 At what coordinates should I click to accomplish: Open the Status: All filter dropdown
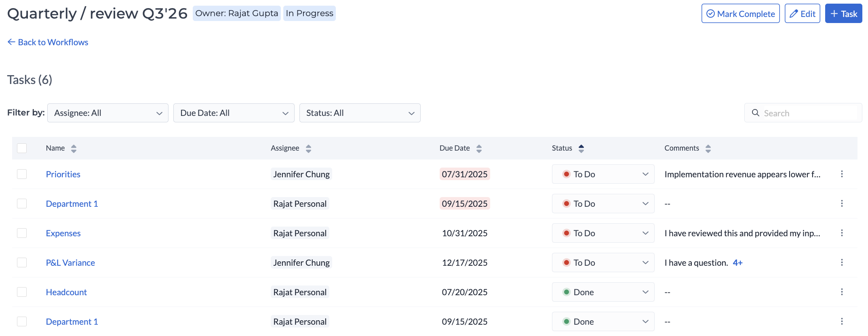(360, 113)
